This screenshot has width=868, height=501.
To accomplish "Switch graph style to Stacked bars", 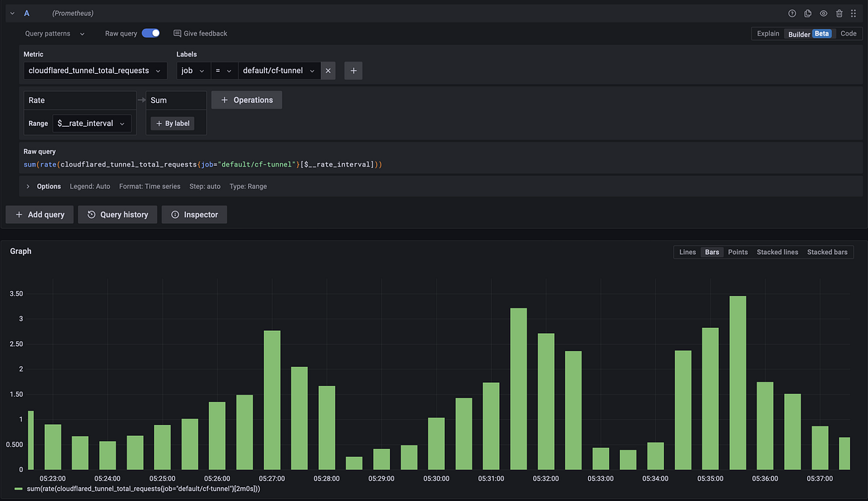I will [827, 252].
